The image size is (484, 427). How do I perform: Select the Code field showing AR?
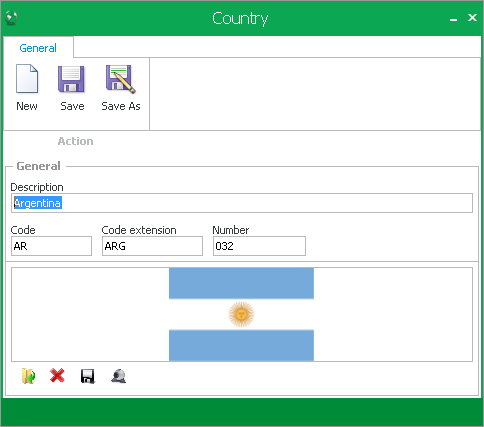(51, 246)
